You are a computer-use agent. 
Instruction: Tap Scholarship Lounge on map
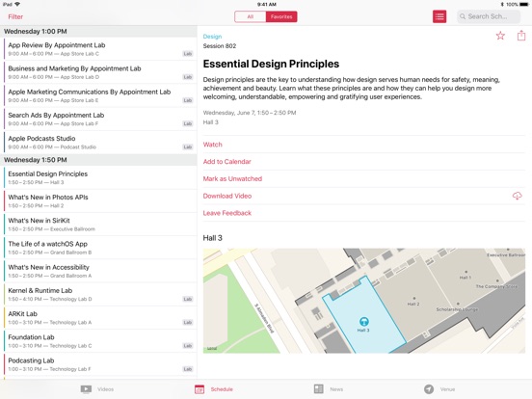[x=457, y=309]
